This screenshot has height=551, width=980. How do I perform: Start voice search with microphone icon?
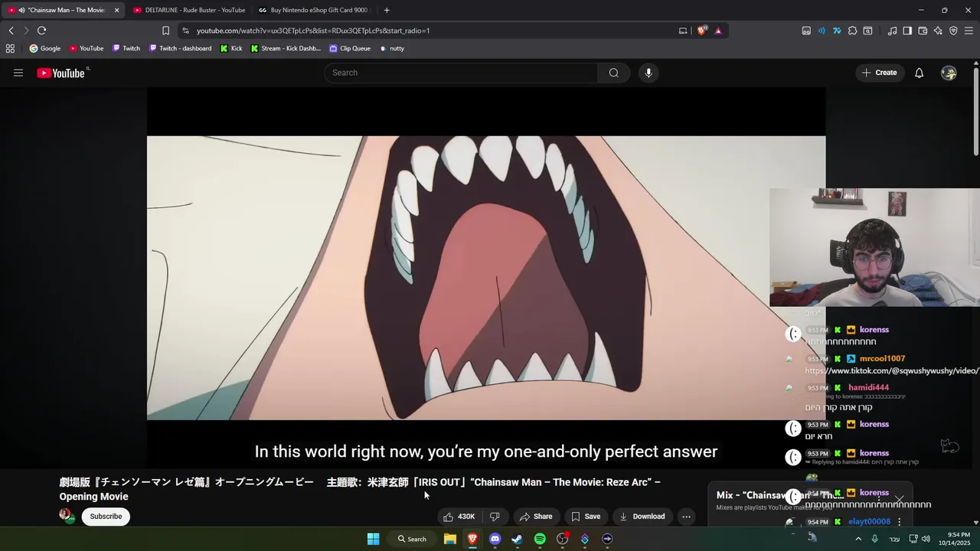[x=648, y=73]
